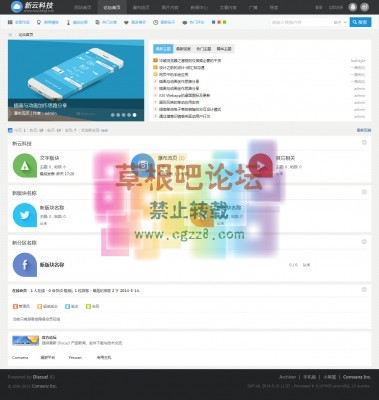Click the clock icon in the blue toolbar

coord(156,22)
